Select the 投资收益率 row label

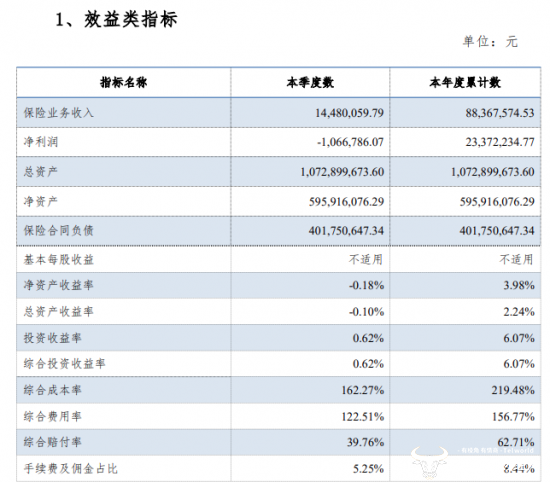coord(53,338)
